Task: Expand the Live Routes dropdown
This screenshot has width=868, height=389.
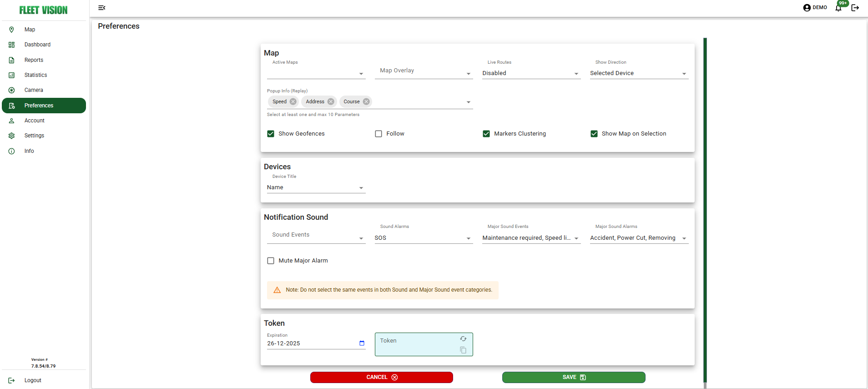Action: [530, 73]
